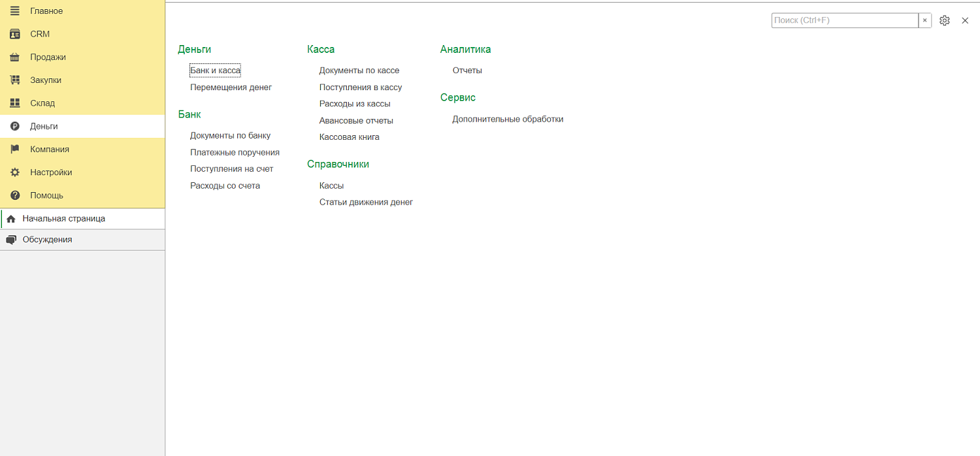Click the hamburger icon next to Главное
The height and width of the screenshot is (456, 980).
coord(15,11)
